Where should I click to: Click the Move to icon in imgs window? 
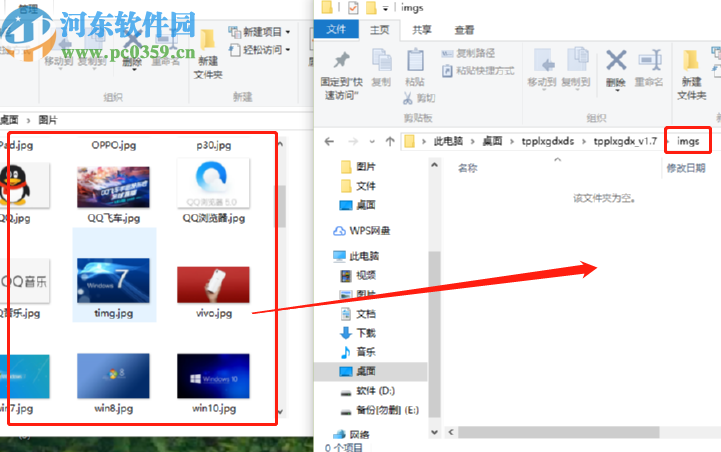tap(543, 61)
